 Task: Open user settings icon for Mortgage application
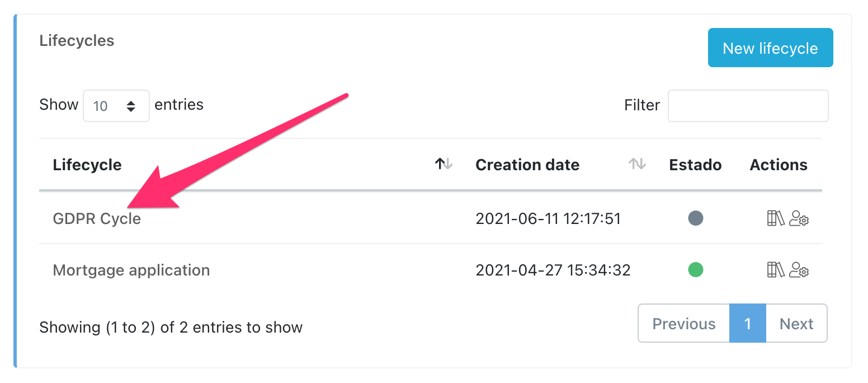click(799, 270)
